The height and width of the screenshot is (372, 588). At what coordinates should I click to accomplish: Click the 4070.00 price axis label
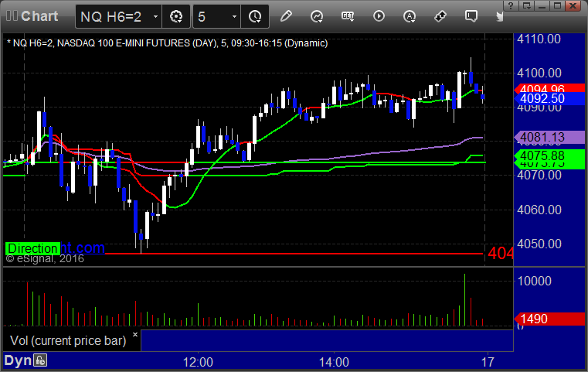click(x=539, y=175)
